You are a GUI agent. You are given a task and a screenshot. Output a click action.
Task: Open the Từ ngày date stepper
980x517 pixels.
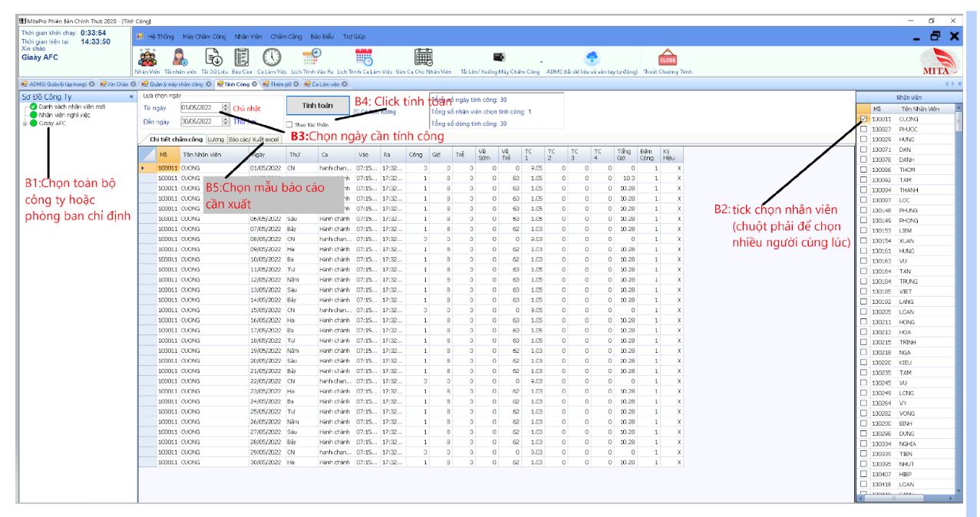(x=225, y=107)
